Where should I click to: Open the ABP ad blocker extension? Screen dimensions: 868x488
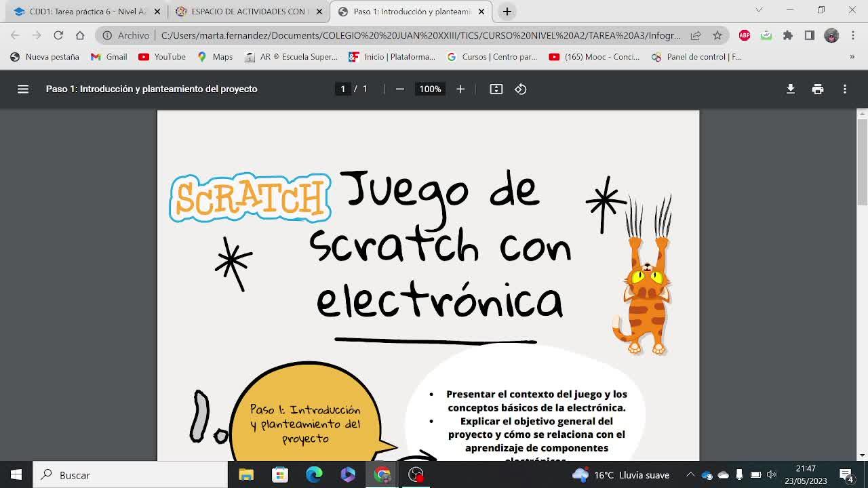tap(745, 35)
